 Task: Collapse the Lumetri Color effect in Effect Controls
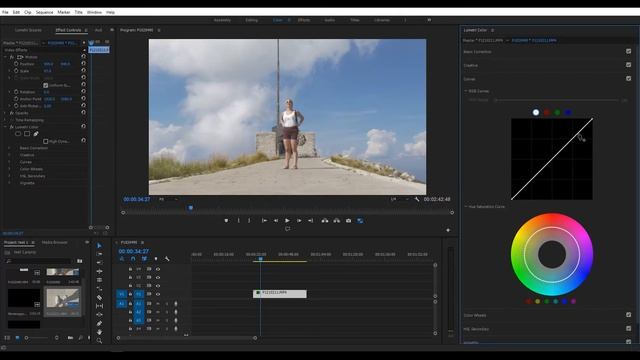[x=5, y=127]
